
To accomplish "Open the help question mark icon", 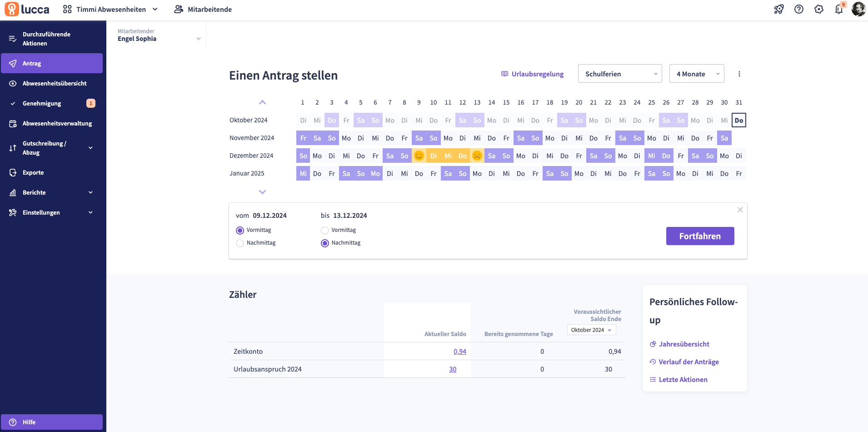I will [799, 9].
